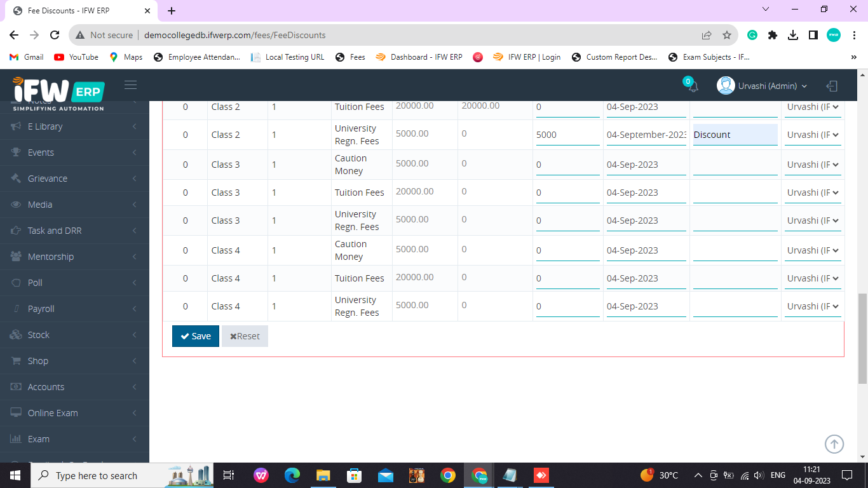Open user dropdown in Class 4 University Regn. row
Viewport: 868px width, 488px height.
pos(813,306)
